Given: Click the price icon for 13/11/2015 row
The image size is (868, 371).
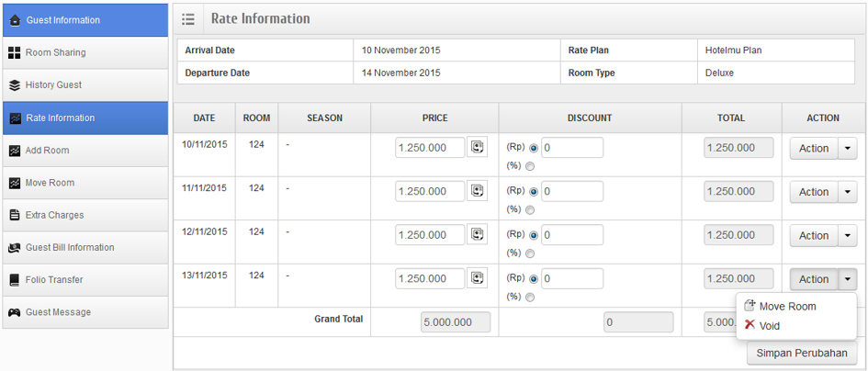Looking at the screenshot, I should point(477,278).
